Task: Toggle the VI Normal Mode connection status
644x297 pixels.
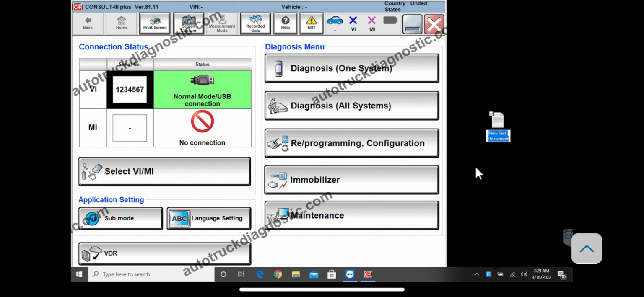Action: (203, 89)
